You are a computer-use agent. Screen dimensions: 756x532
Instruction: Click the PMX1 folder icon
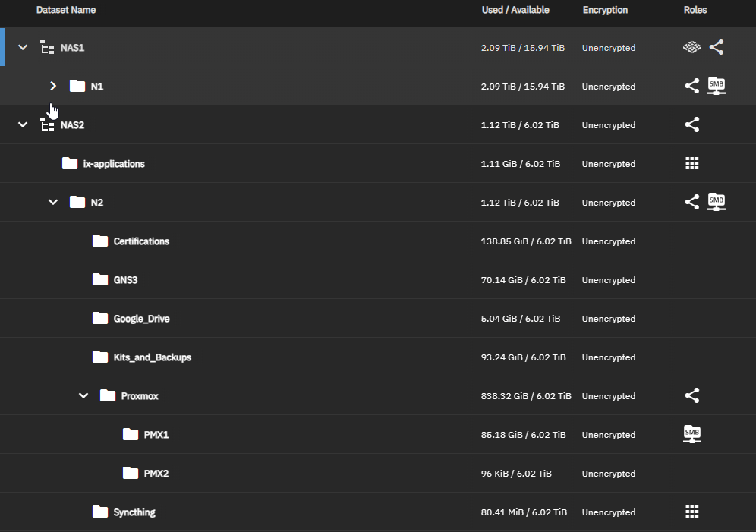[131, 434]
